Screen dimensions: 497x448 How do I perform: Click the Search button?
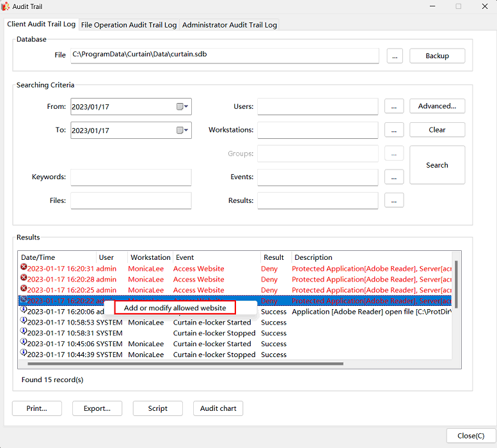[437, 165]
